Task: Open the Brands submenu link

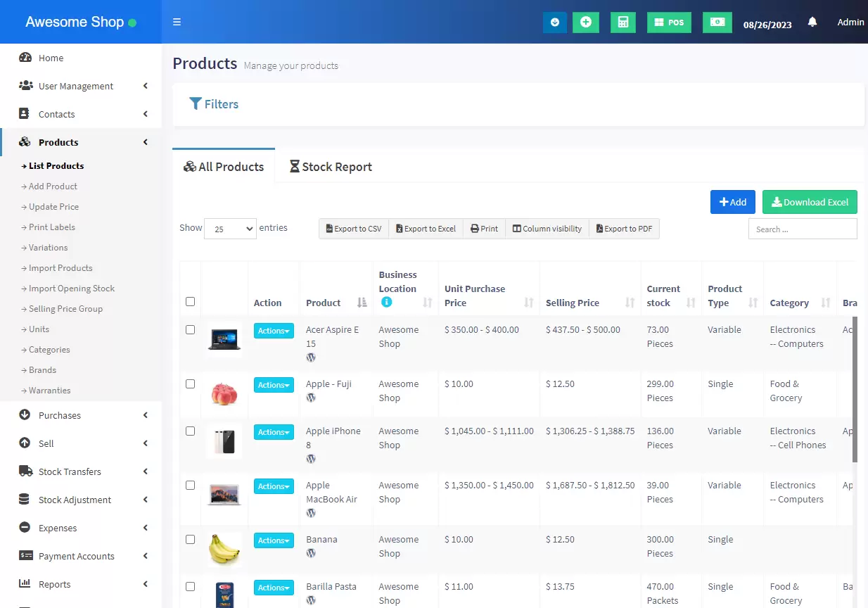Action: point(42,370)
